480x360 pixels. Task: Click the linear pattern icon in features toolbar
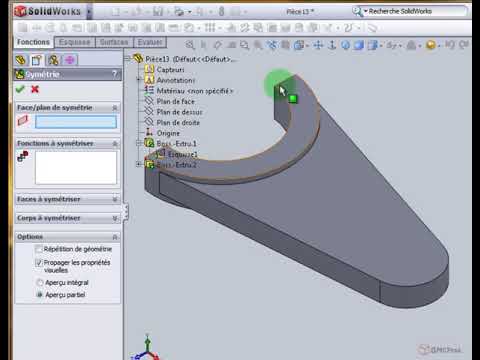pyautogui.click(x=210, y=28)
